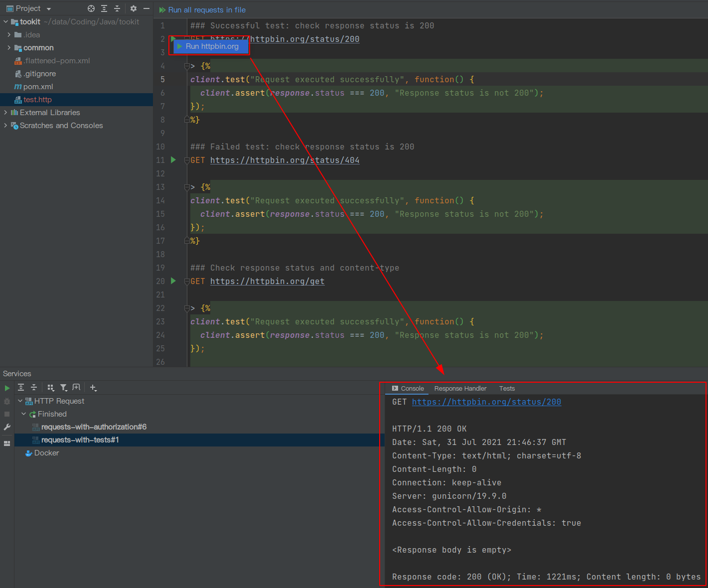This screenshot has width=708, height=588.
Task: Click the Debug bug icon in Services
Action: (x=7, y=401)
